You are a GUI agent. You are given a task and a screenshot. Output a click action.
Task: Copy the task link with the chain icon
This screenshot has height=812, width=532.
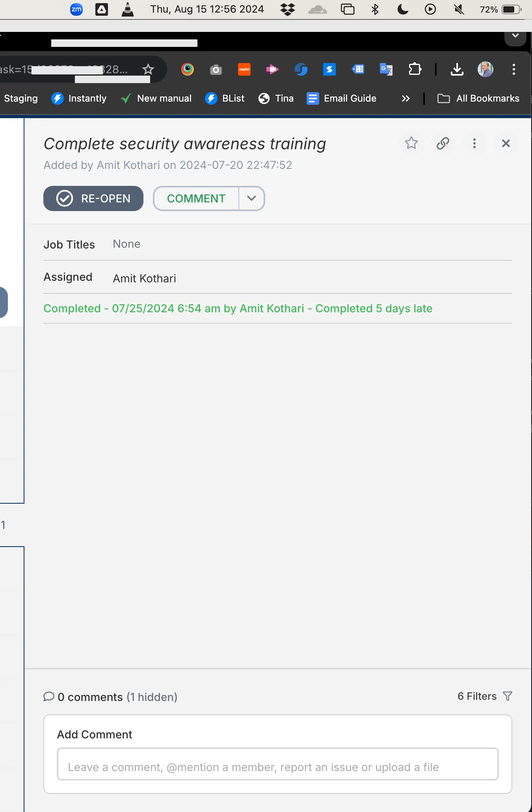pos(443,143)
